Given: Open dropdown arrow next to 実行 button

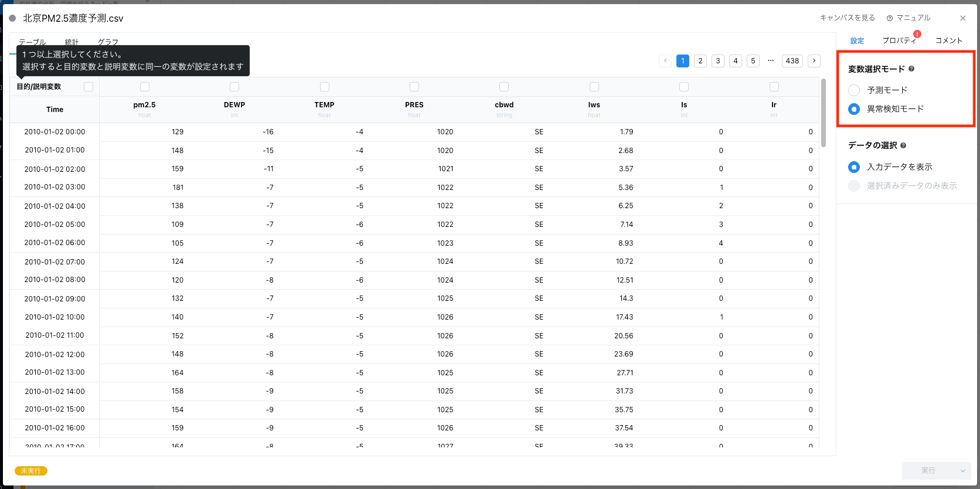Looking at the screenshot, I should click(x=962, y=471).
